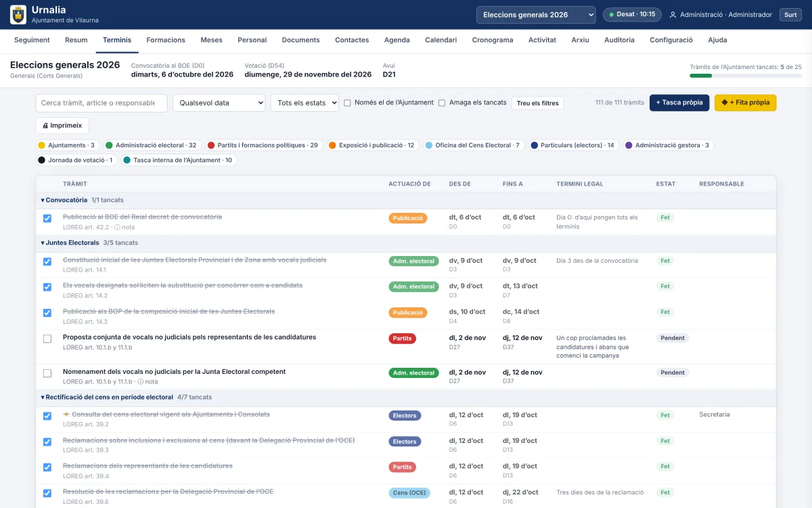This screenshot has height=508, width=812.
Task: Click Treu els filtres
Action: pos(538,103)
